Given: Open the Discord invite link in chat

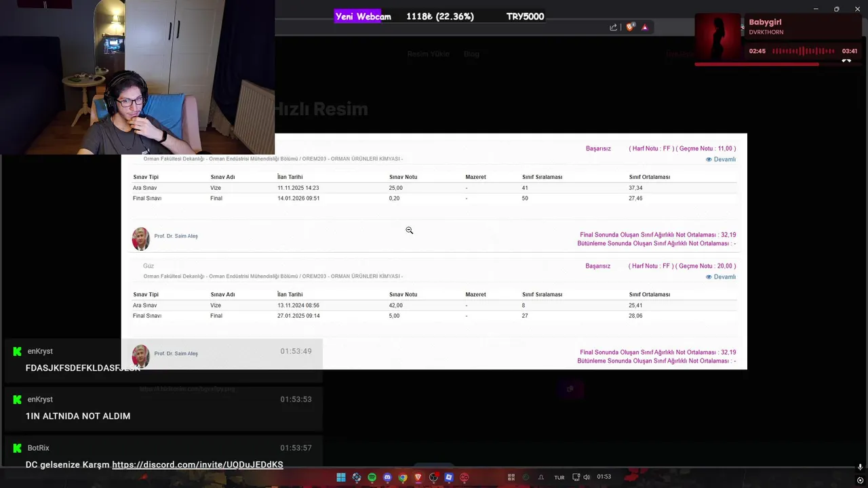Looking at the screenshot, I should pyautogui.click(x=197, y=465).
